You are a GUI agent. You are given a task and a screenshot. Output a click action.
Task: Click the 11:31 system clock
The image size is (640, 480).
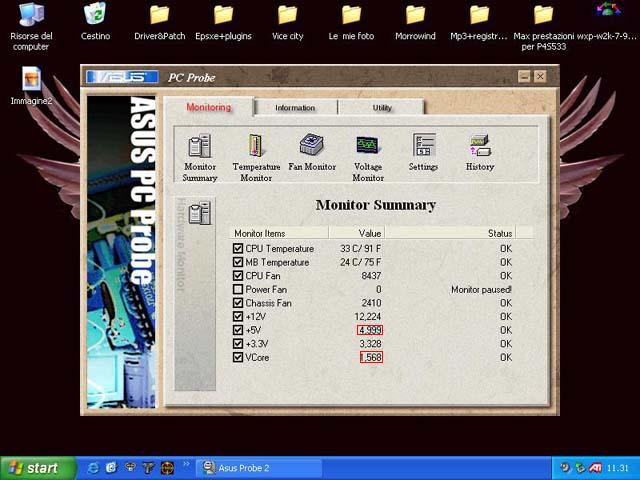617,468
